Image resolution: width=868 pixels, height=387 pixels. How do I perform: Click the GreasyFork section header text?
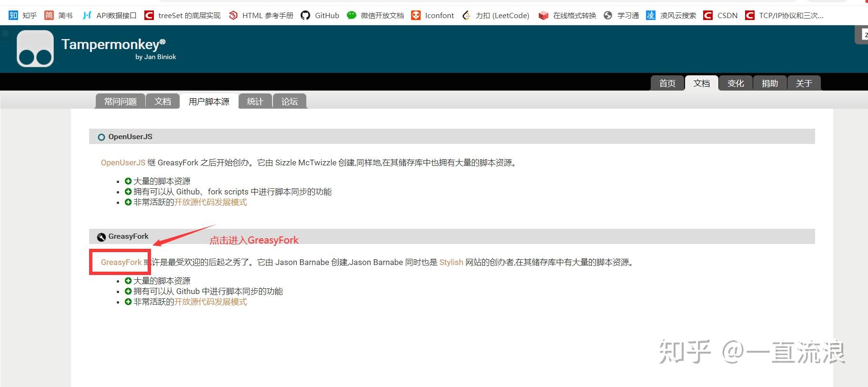coord(129,236)
